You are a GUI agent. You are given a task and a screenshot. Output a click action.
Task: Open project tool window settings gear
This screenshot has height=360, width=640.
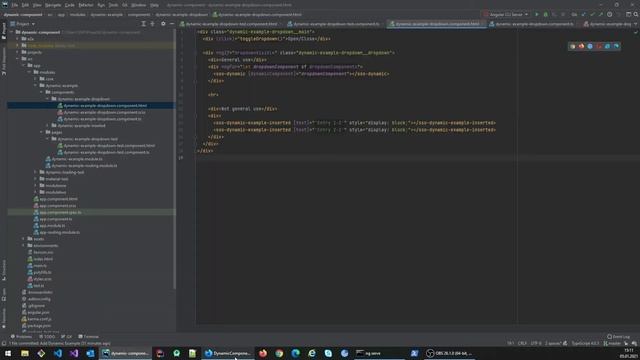click(163, 24)
